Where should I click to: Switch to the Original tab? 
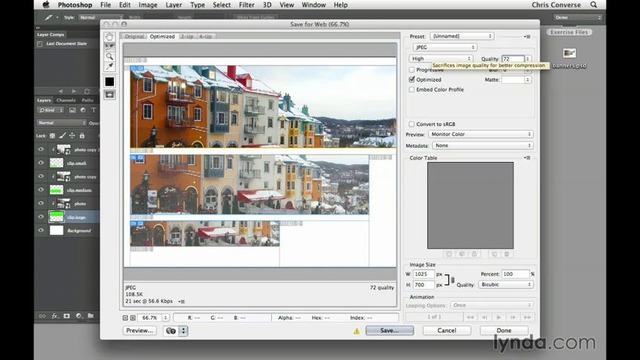click(x=135, y=36)
